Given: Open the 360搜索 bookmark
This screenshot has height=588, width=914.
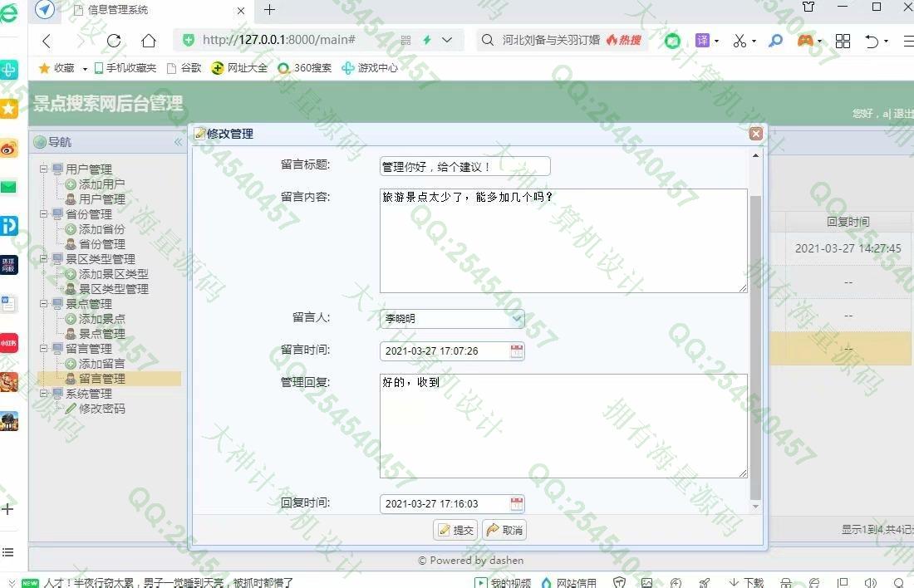Looking at the screenshot, I should point(305,68).
